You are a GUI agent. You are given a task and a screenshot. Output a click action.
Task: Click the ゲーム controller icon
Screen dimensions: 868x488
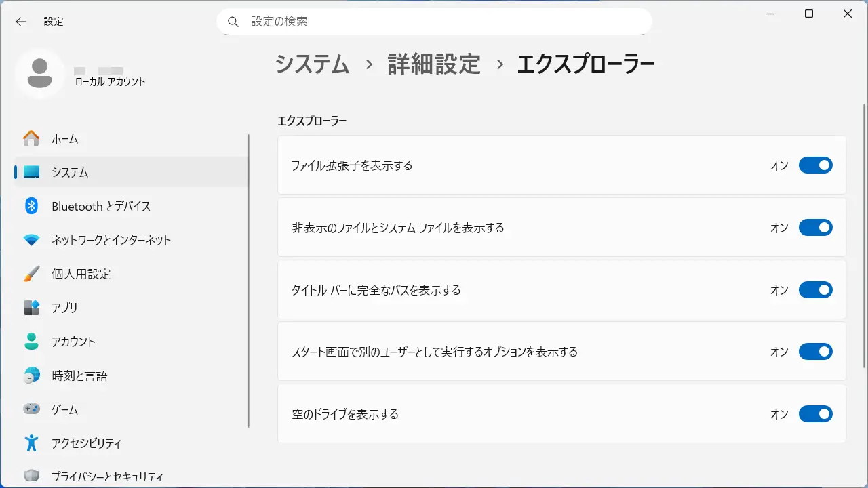click(31, 409)
